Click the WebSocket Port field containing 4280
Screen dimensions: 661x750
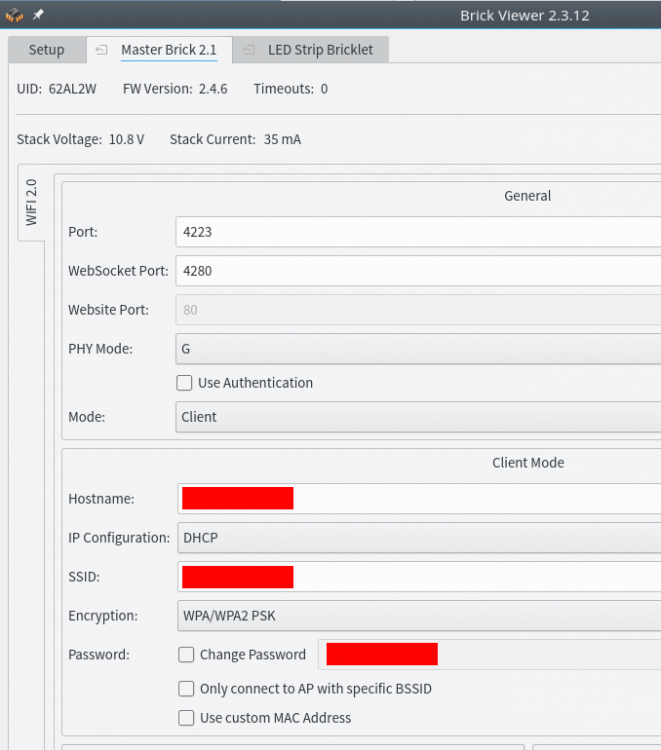pyautogui.click(x=418, y=271)
